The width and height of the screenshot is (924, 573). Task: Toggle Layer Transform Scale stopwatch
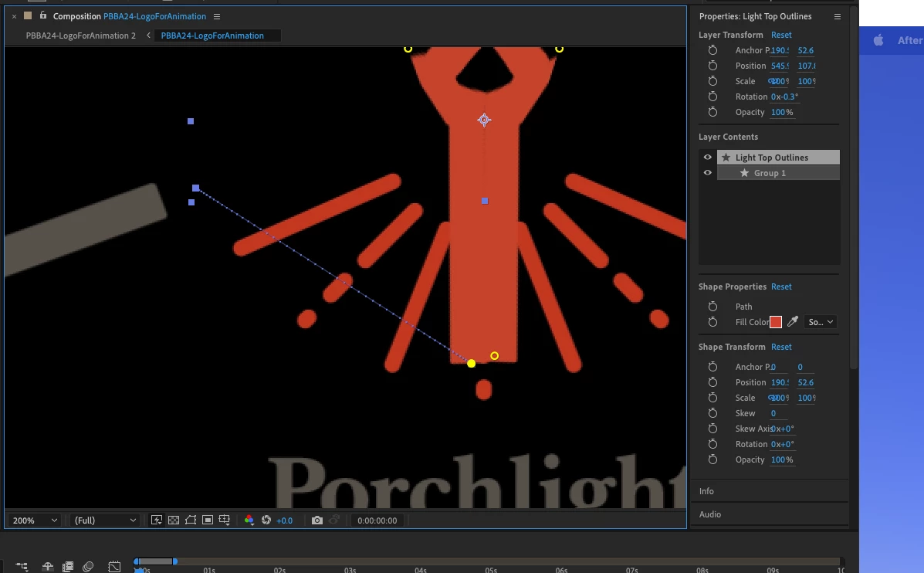(712, 81)
